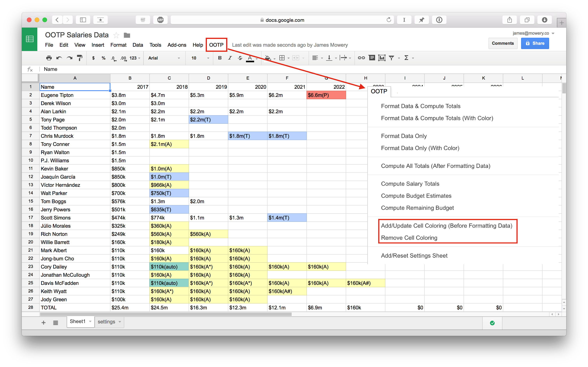Open the Arial font dropdown
Image resolution: width=588 pixels, height=367 pixels.
tap(164, 58)
